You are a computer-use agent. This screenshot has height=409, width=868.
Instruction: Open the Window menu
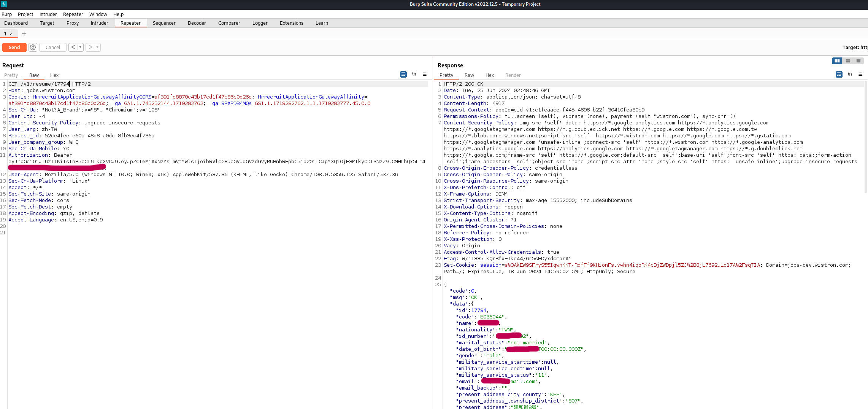point(98,14)
